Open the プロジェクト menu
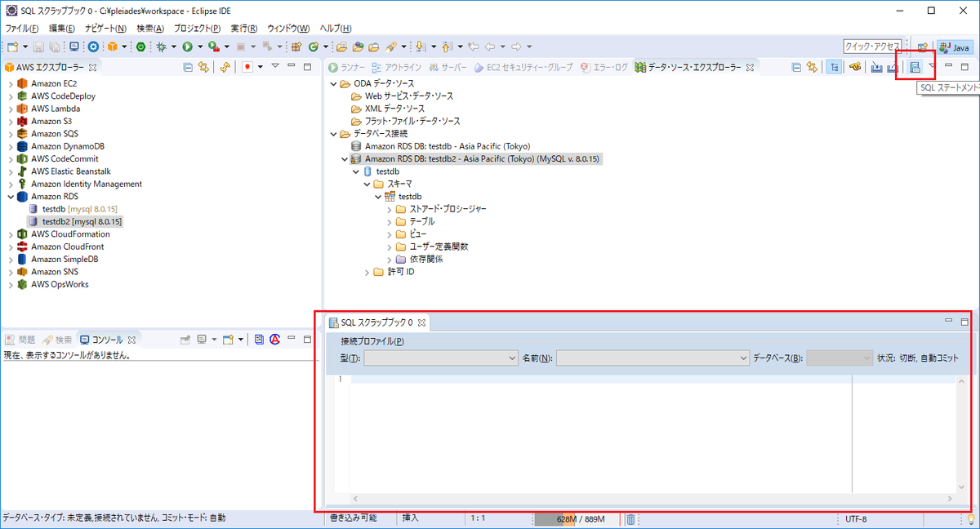The width and height of the screenshot is (980, 529). click(x=196, y=29)
